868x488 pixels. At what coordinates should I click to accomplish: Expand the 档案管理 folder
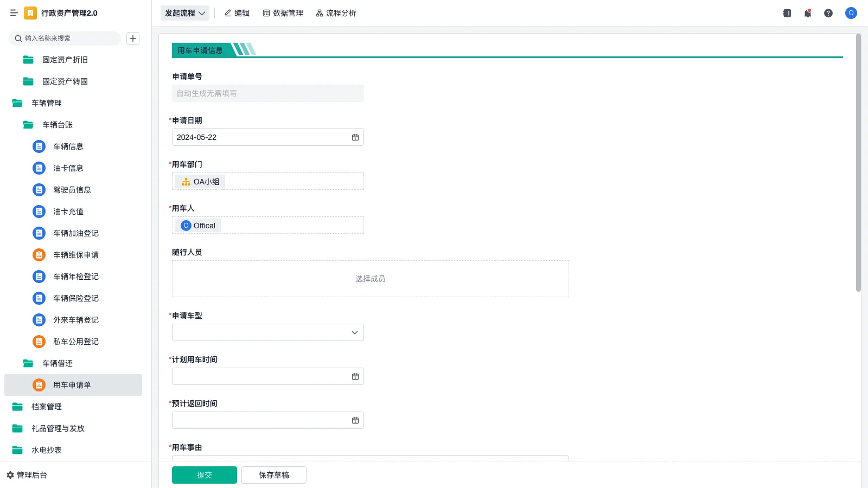73,407
